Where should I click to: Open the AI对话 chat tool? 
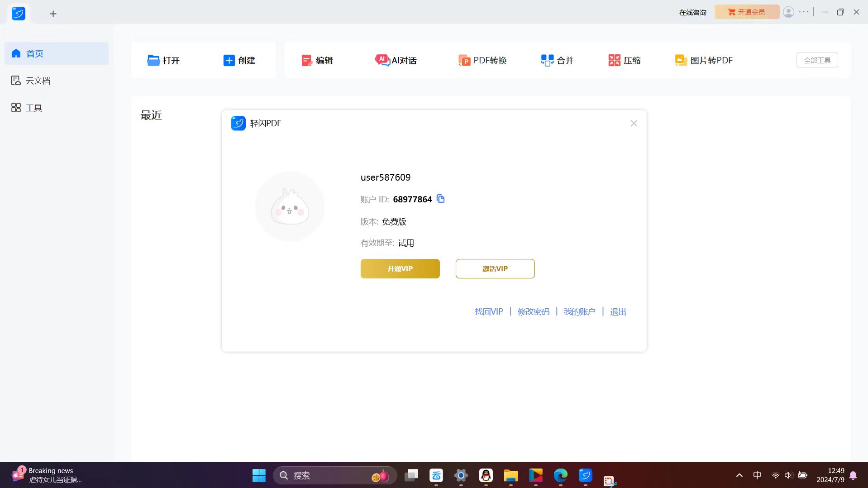pos(396,60)
